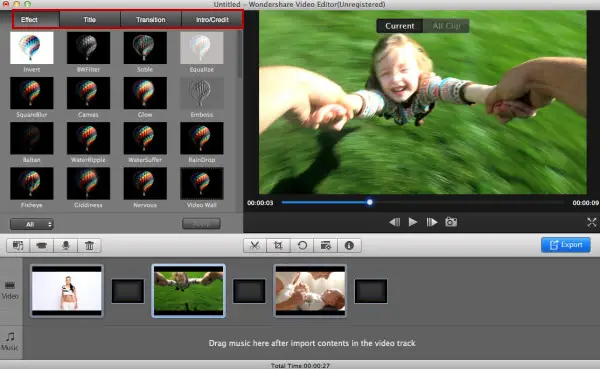Export the video project
The width and height of the screenshot is (600, 369).
tap(566, 245)
